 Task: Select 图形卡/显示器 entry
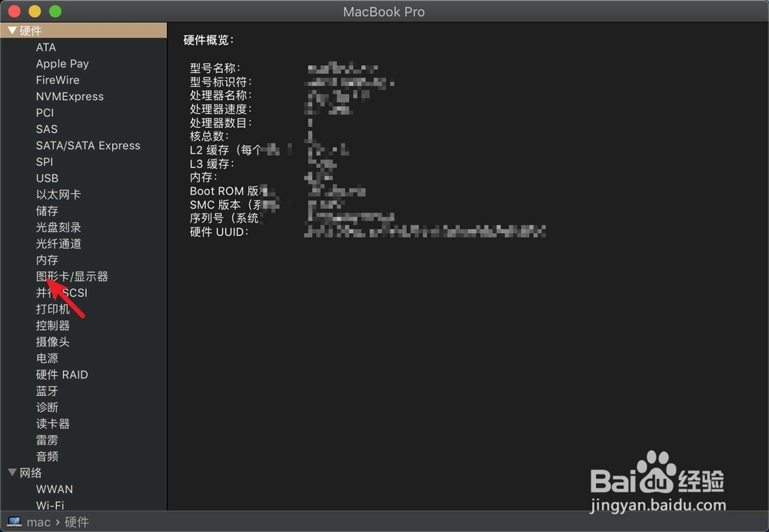[x=72, y=276]
